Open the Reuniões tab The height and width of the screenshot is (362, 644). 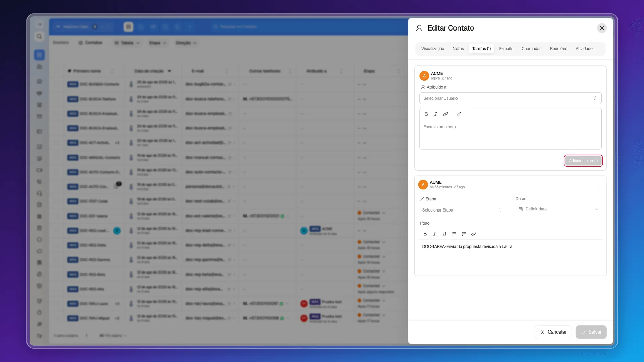(558, 49)
